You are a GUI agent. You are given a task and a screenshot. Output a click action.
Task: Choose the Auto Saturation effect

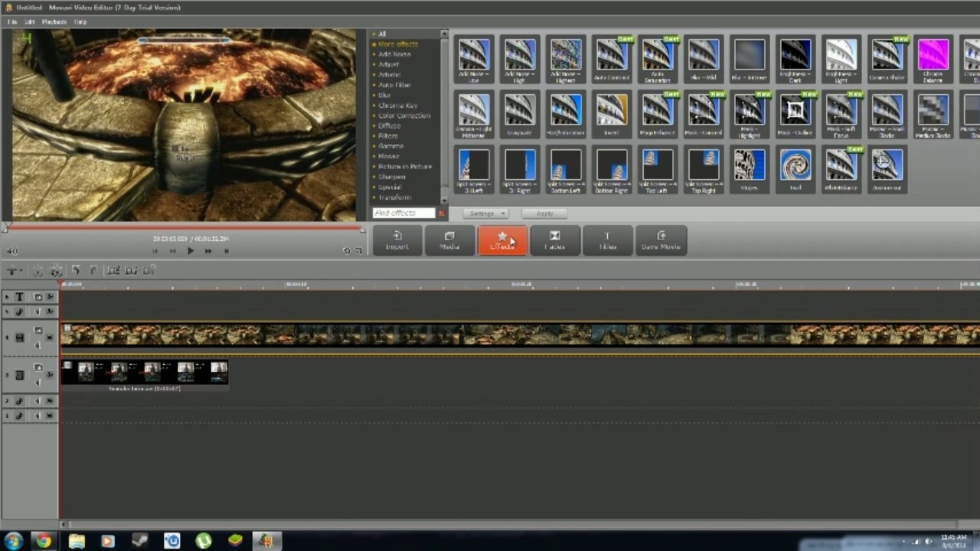[x=658, y=59]
